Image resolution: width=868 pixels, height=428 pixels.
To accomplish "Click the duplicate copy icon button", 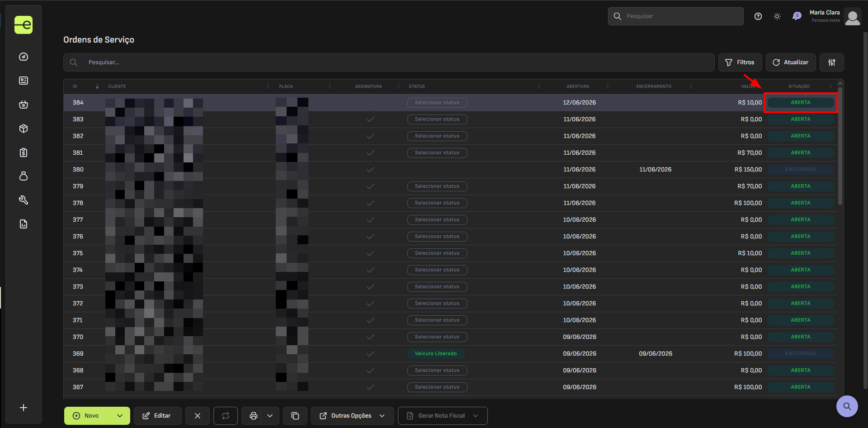I will pyautogui.click(x=295, y=416).
